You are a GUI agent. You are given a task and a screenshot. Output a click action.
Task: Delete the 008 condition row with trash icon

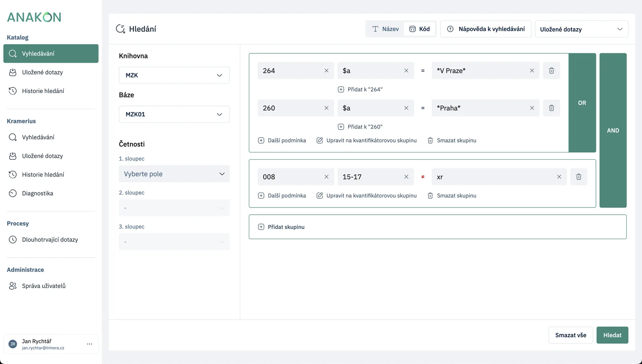tap(579, 177)
